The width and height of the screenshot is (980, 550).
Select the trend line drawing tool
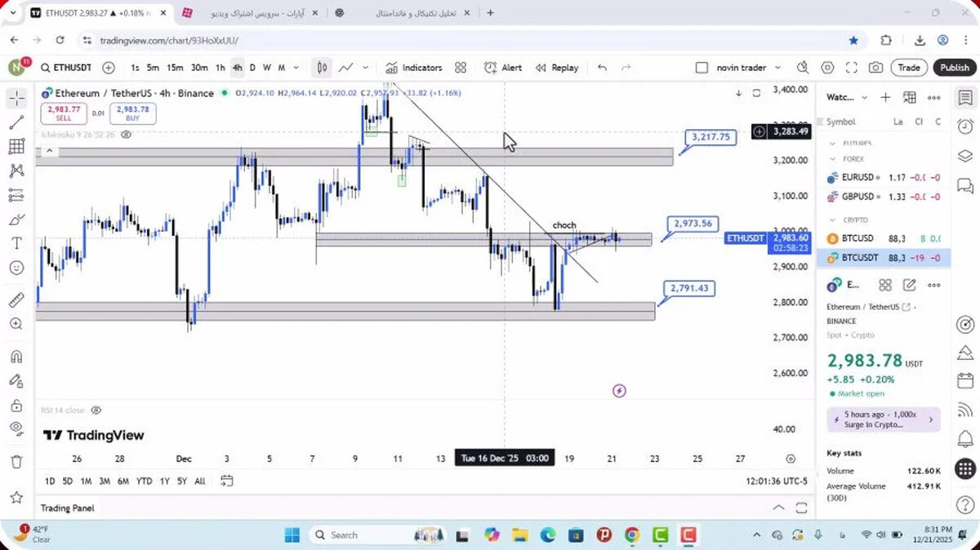tap(16, 123)
